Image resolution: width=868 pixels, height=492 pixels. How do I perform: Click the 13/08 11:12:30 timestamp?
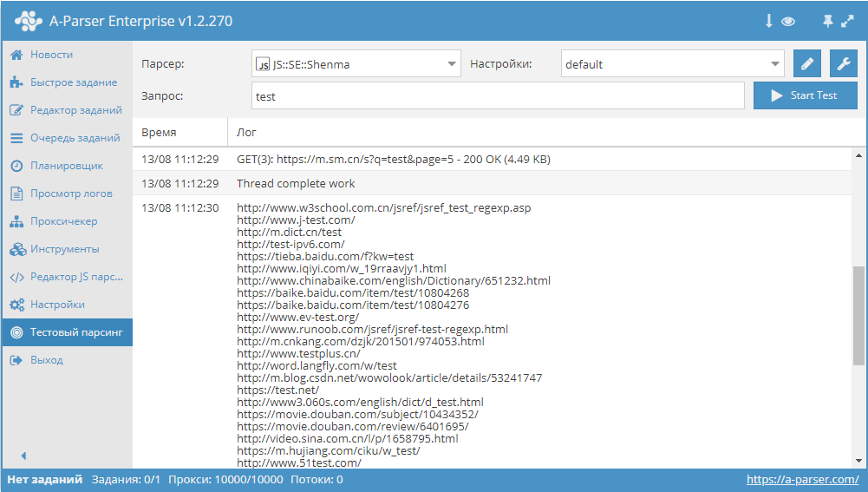point(179,207)
